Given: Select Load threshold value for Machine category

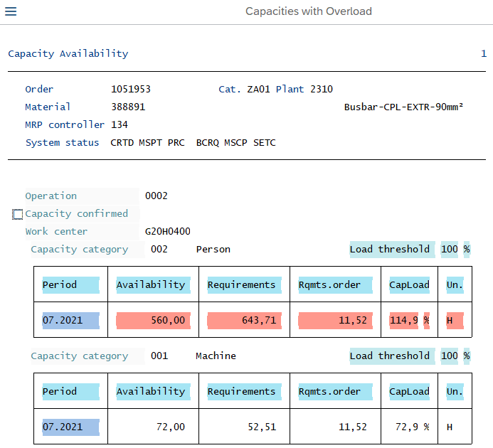Looking at the screenshot, I should pos(449,356).
